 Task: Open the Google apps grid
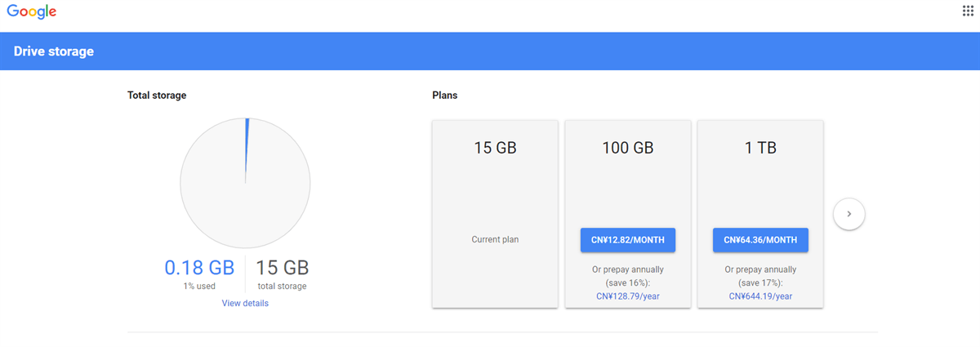pyautogui.click(x=968, y=11)
